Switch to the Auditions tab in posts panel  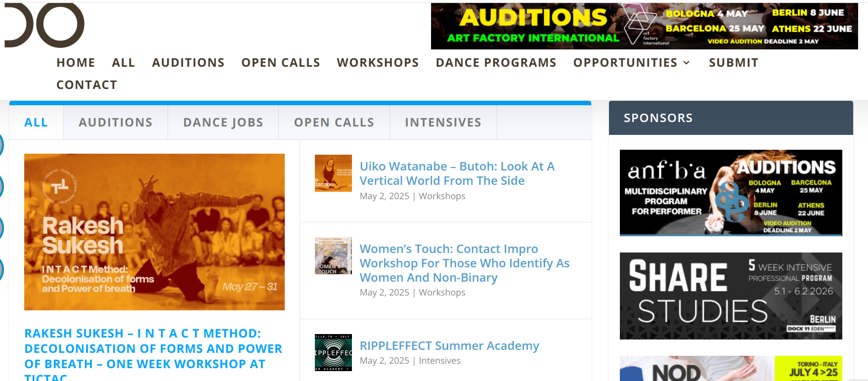(x=116, y=123)
